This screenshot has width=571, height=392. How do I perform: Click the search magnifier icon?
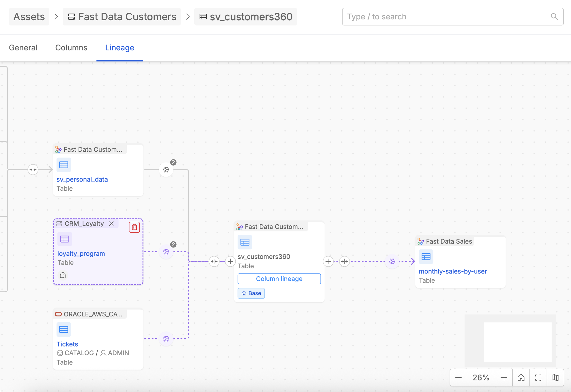click(554, 17)
